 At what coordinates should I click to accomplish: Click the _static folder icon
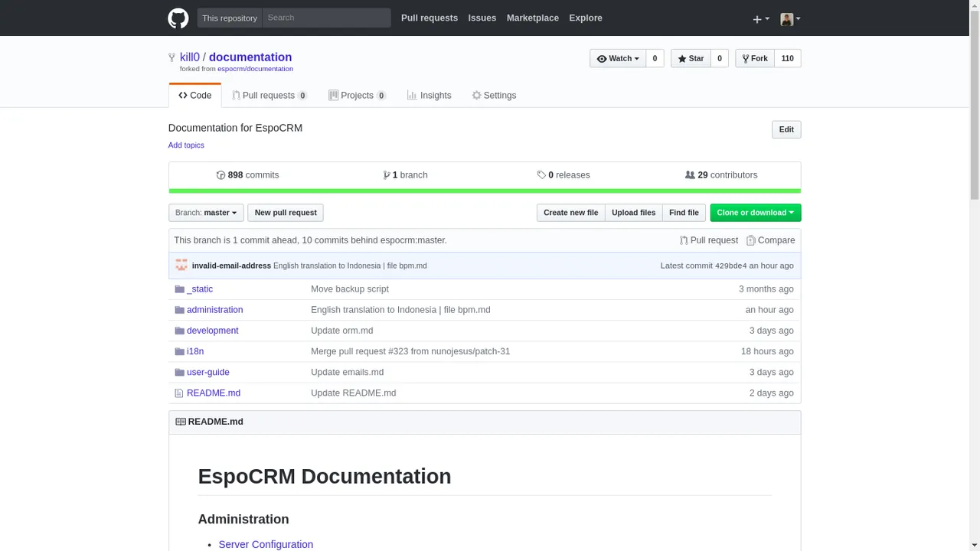tap(180, 289)
